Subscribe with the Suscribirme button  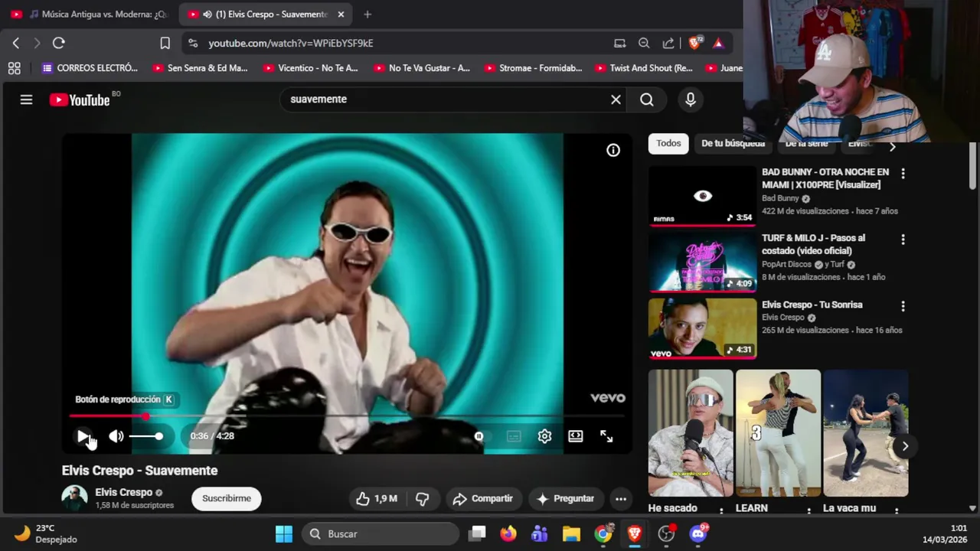click(227, 498)
